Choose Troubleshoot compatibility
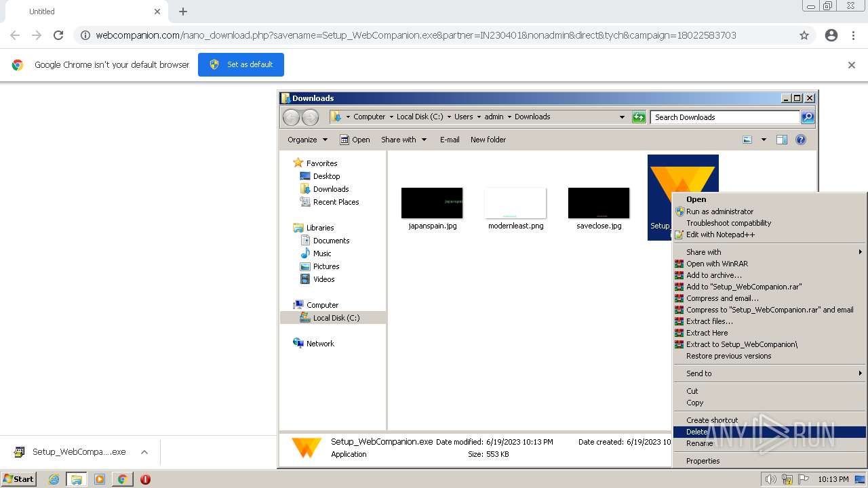 pos(770,223)
